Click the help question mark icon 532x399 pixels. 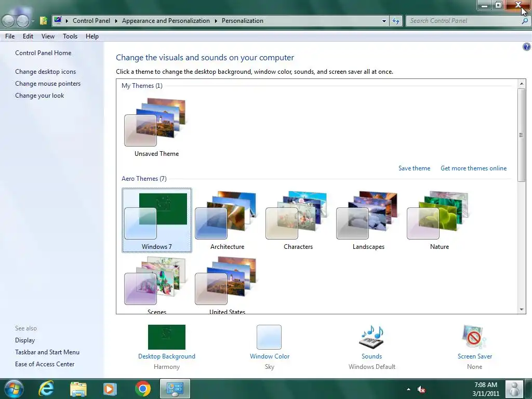pyautogui.click(x=526, y=47)
